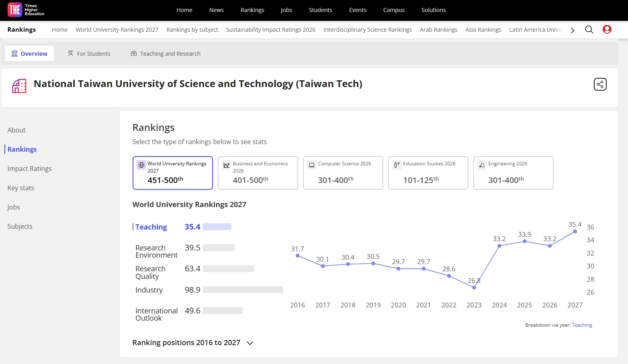Click the Times Higher Education logo
Viewport: 628px width, 364px height.
tap(26, 10)
